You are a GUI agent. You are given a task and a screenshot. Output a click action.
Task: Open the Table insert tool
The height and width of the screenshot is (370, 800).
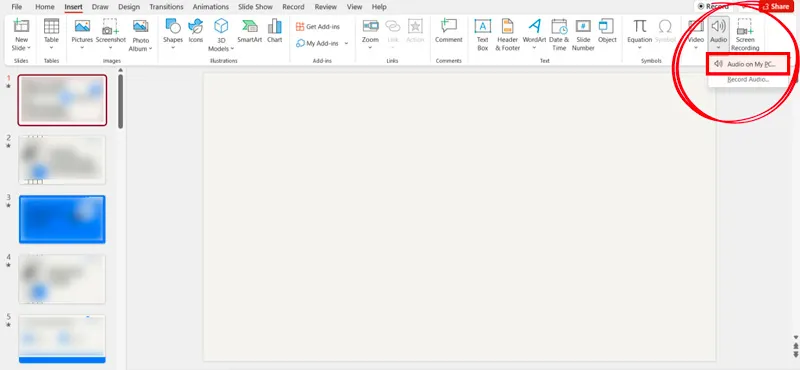[51, 34]
